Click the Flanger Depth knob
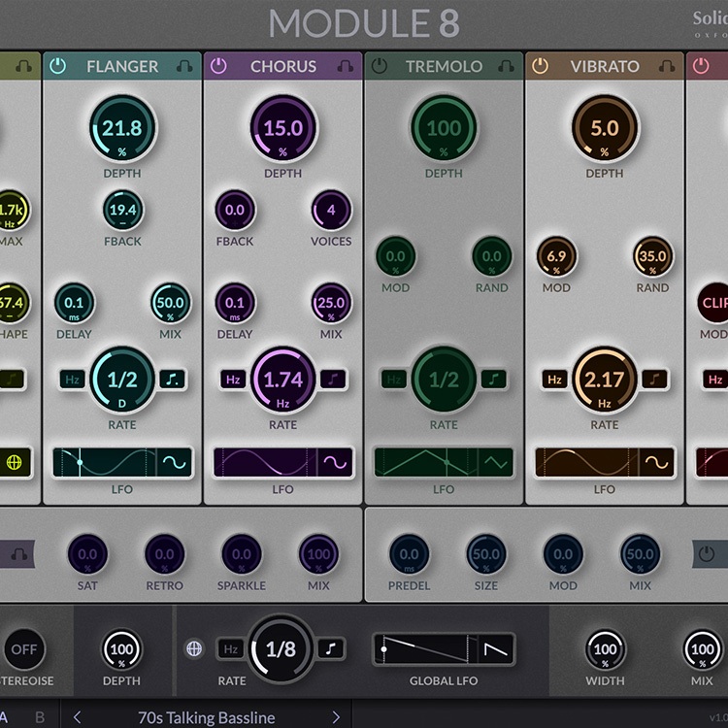Image resolution: width=728 pixels, height=728 pixels. [122, 130]
